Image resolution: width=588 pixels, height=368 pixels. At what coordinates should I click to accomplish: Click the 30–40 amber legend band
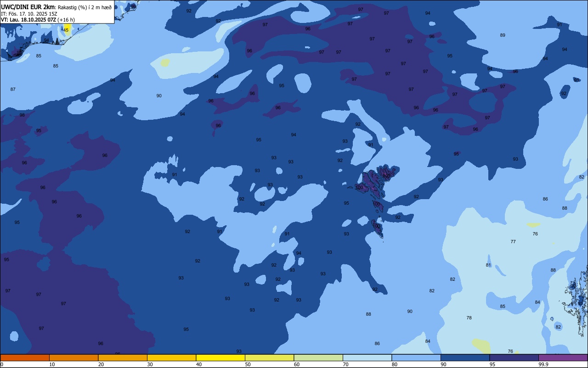(171, 357)
